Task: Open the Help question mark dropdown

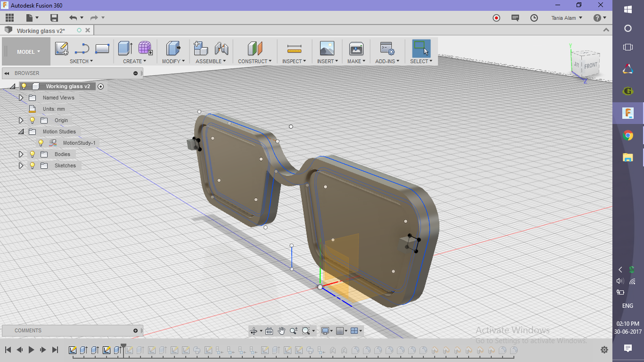Action: click(600, 18)
